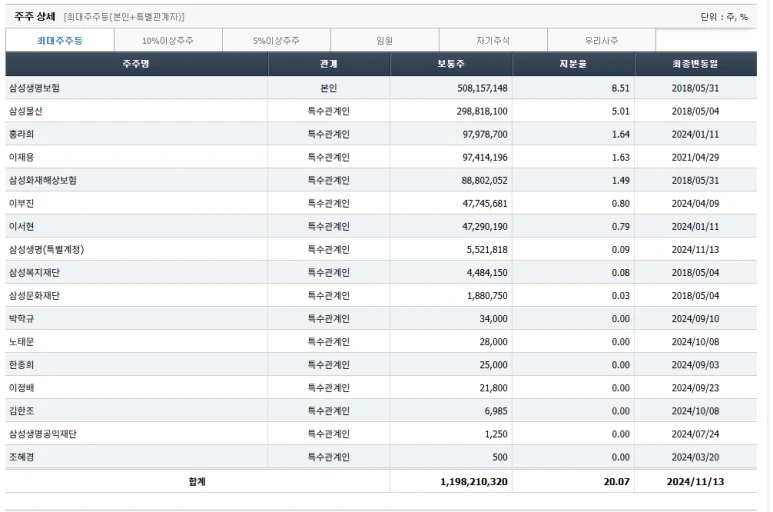
Task: Click change date 2024/09/10
Action: pos(695,319)
